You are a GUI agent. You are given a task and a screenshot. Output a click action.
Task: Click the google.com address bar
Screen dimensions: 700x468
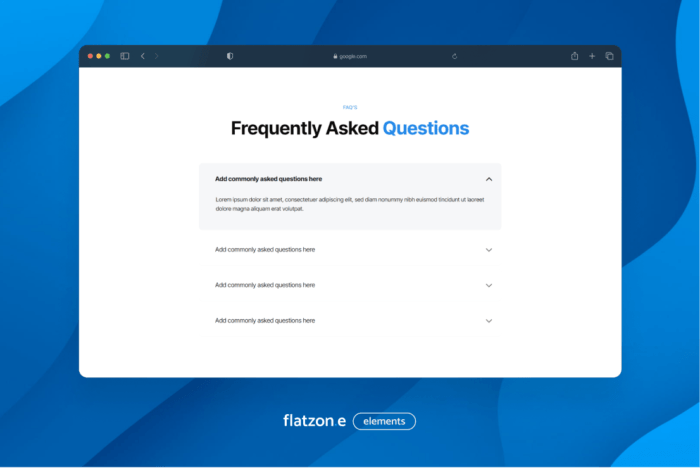(x=352, y=56)
